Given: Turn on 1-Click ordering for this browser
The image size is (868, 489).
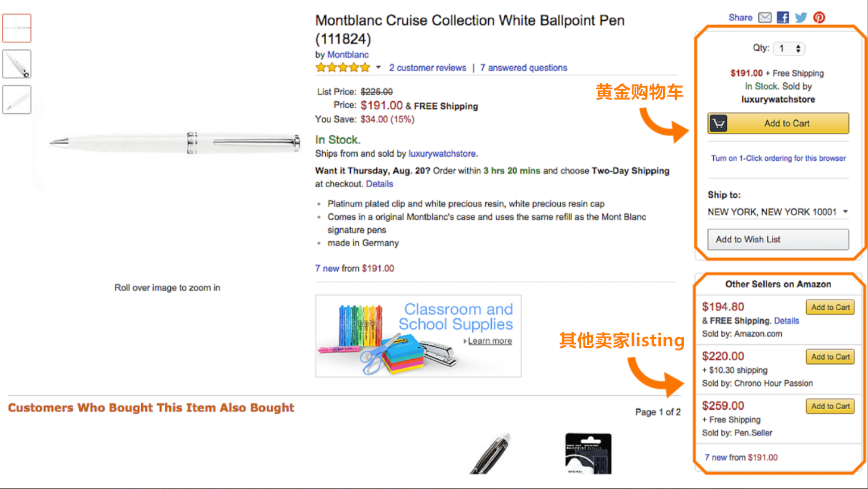Looking at the screenshot, I should point(778,158).
